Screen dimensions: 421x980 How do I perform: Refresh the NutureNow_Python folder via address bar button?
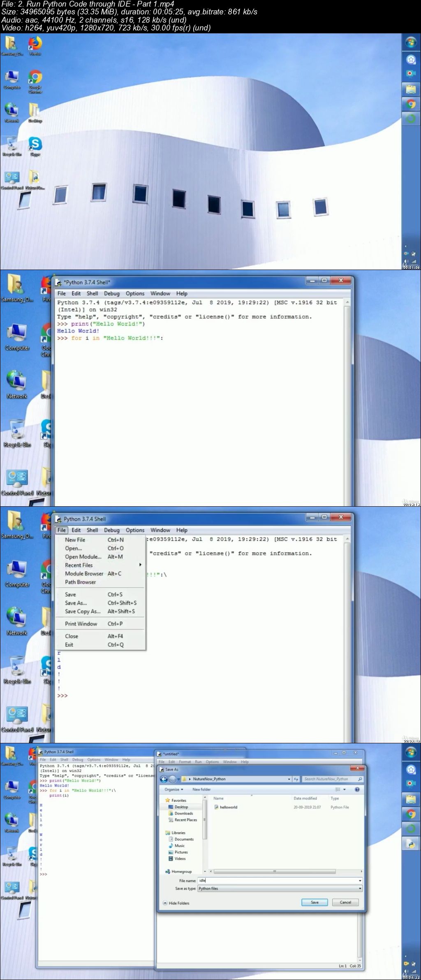coord(296,779)
